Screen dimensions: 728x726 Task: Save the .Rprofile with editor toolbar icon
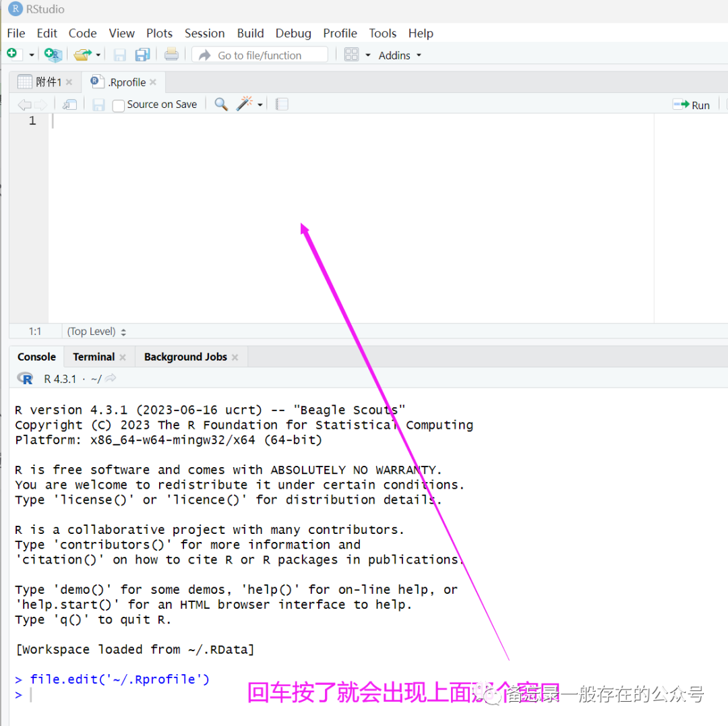click(98, 105)
